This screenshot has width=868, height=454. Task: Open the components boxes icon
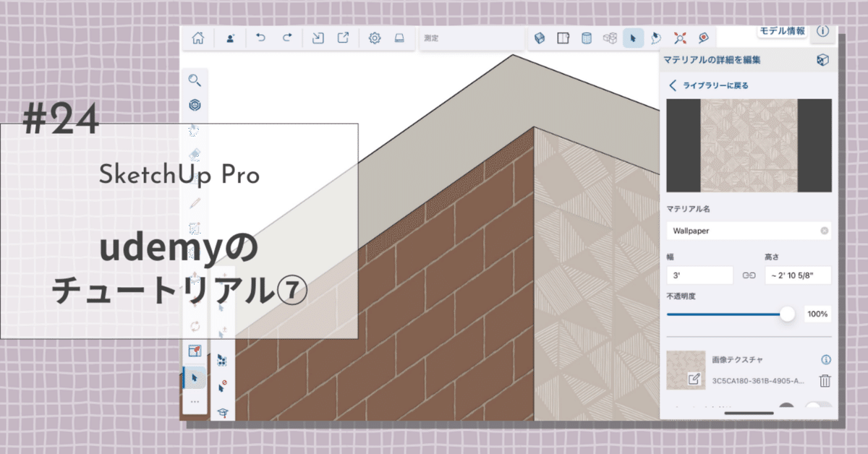(610, 38)
